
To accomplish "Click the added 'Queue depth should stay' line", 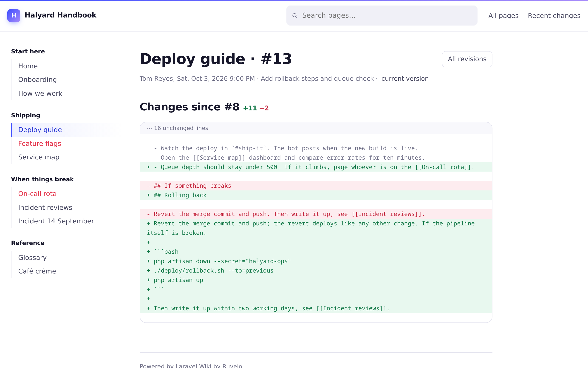I will click(316, 167).
